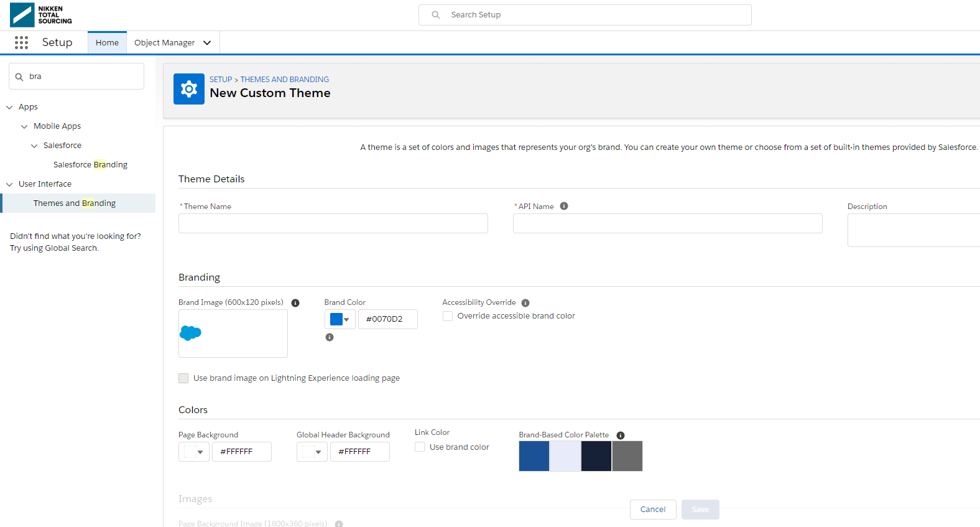Open the Page Background color dropdown

coord(193,452)
